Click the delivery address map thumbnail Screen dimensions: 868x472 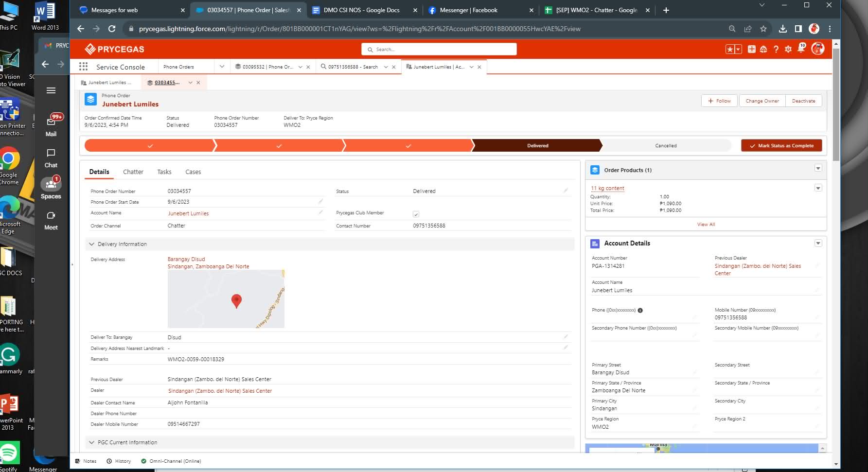point(226,298)
